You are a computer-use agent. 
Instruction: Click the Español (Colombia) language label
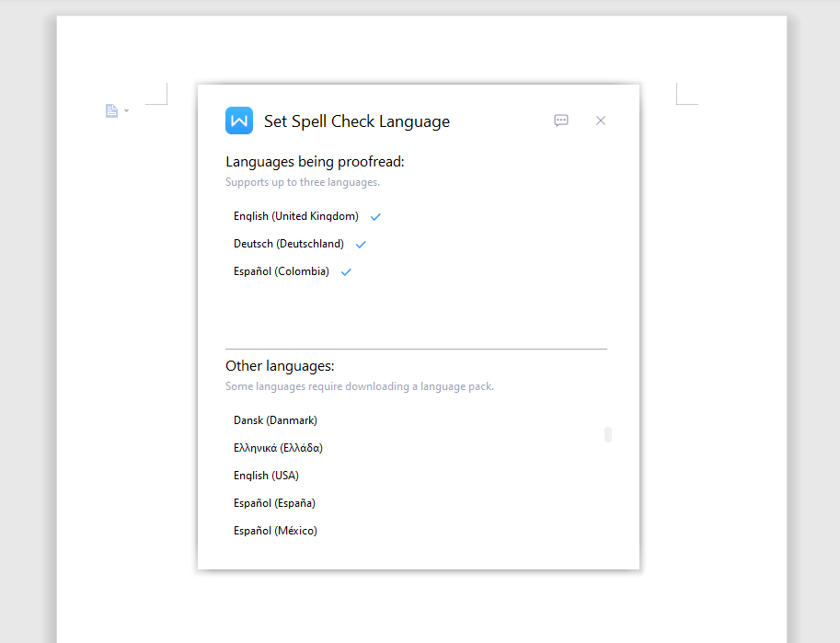click(281, 272)
